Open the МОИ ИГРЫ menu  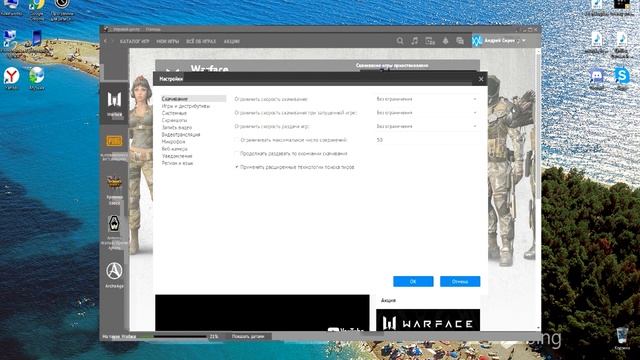[x=167, y=41]
